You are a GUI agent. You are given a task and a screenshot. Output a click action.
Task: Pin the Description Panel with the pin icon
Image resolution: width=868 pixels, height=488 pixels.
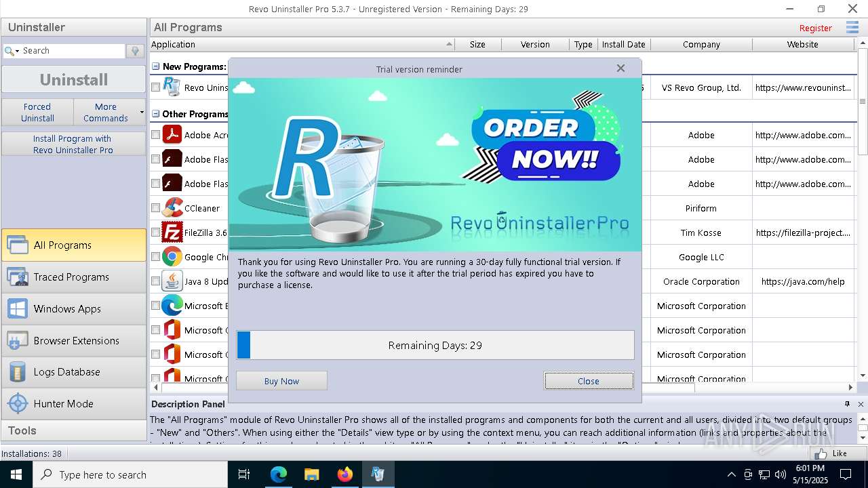point(847,404)
